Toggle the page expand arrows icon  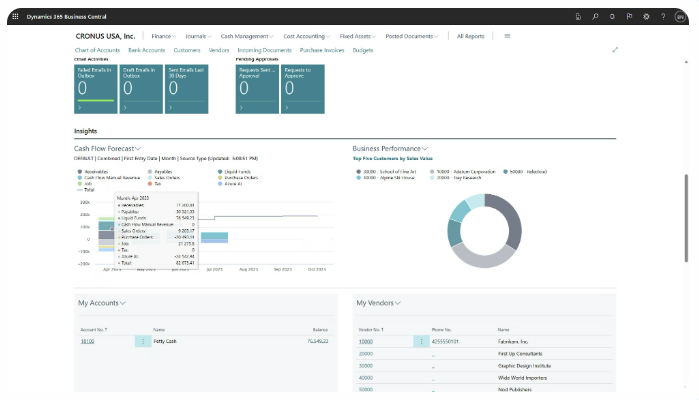[615, 50]
